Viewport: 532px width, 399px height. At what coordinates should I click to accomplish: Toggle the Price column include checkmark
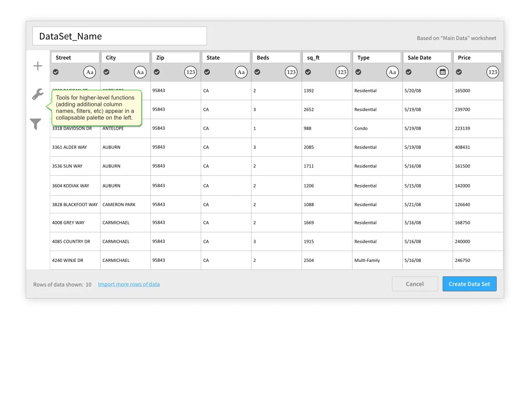(459, 72)
